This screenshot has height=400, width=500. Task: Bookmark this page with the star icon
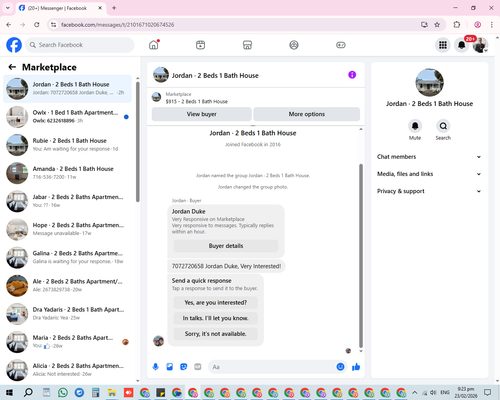(437, 25)
